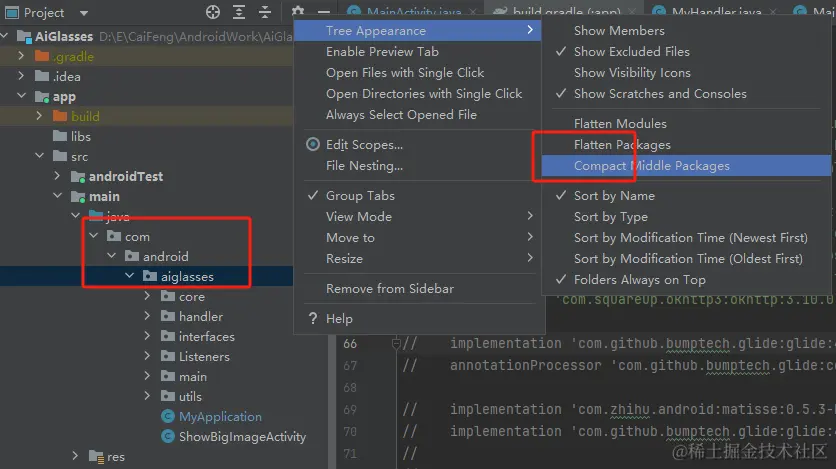Select Sort by Name

pos(614,196)
